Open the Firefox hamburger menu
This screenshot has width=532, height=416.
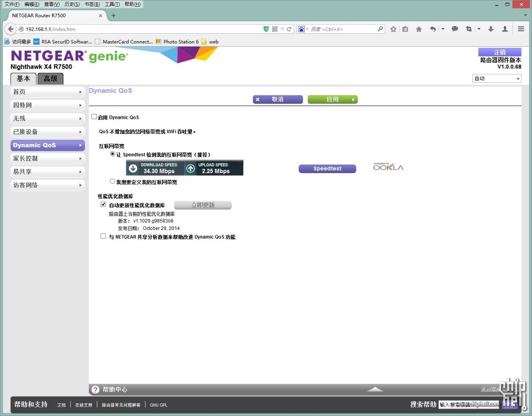521,29
